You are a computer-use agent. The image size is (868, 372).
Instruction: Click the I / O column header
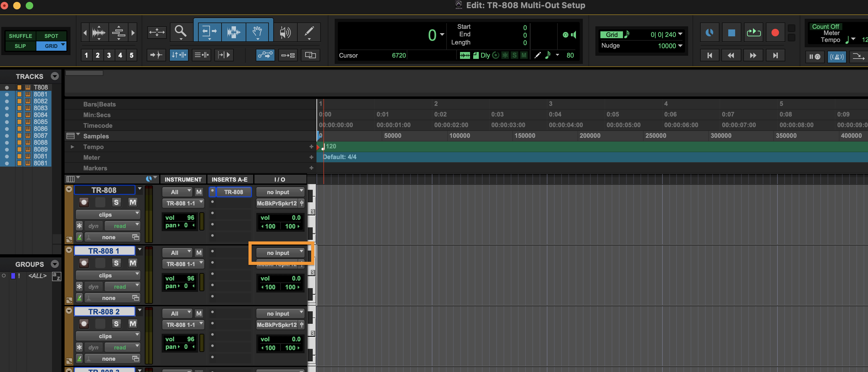click(x=280, y=179)
